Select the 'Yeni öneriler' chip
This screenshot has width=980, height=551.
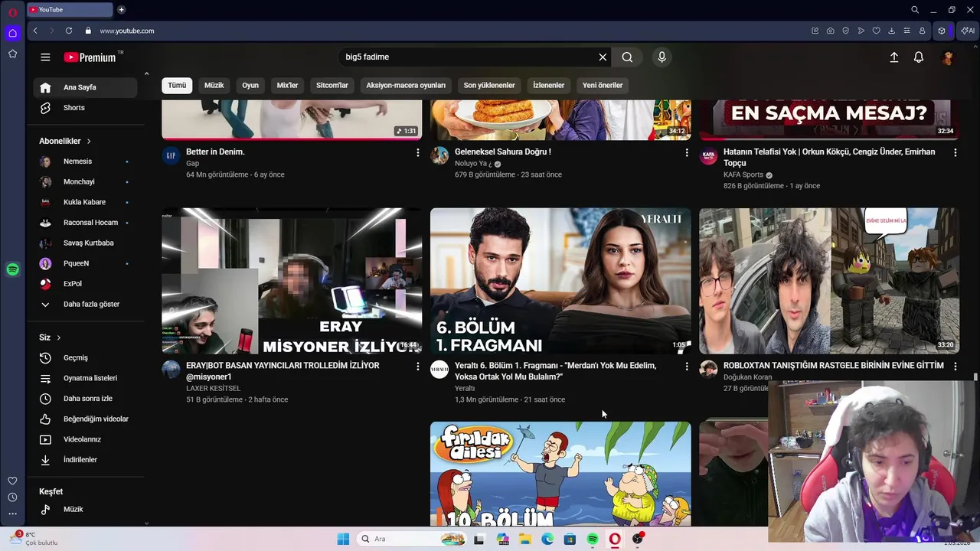[603, 85]
